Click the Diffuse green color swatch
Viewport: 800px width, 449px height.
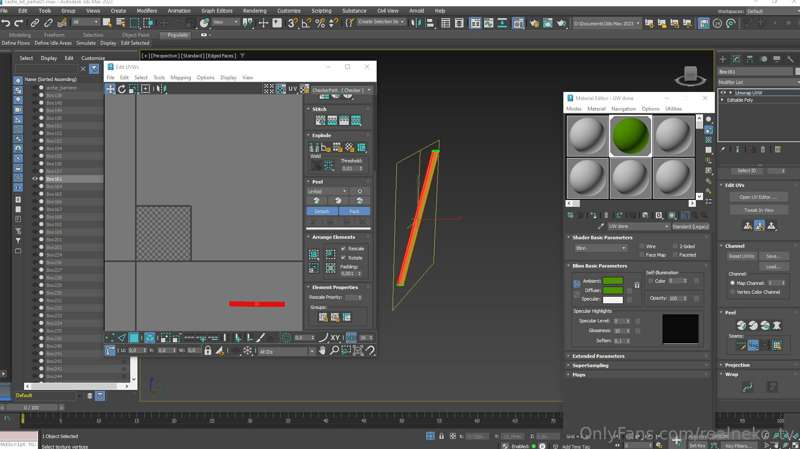613,290
